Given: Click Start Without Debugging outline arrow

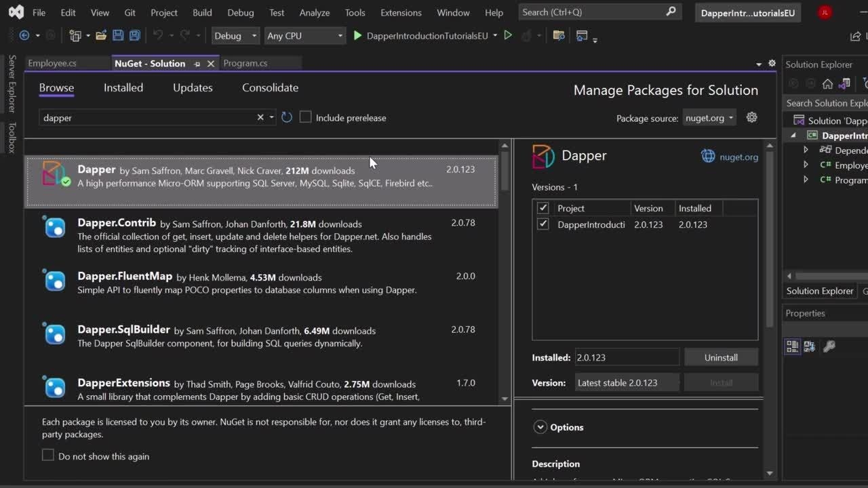Looking at the screenshot, I should [508, 36].
